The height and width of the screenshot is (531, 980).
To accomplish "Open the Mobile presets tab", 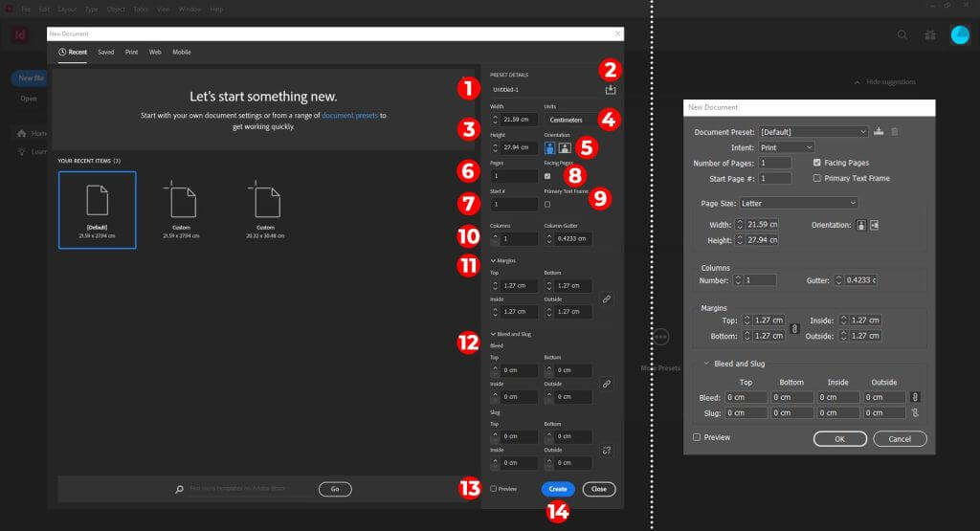I will tap(182, 52).
